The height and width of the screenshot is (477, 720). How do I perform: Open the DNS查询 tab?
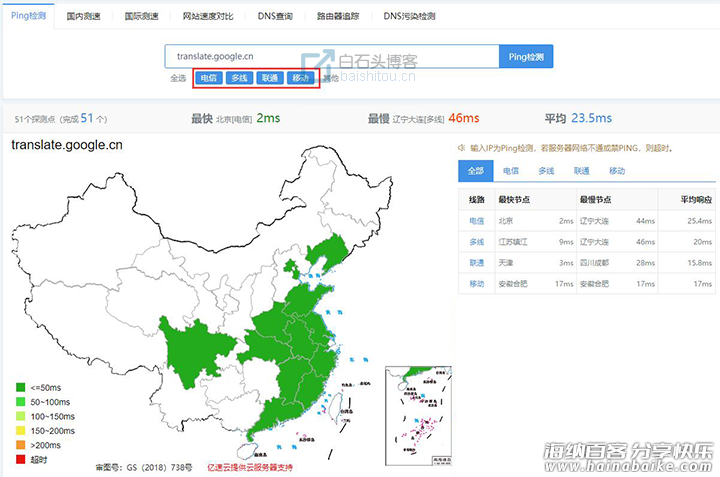[x=275, y=16]
